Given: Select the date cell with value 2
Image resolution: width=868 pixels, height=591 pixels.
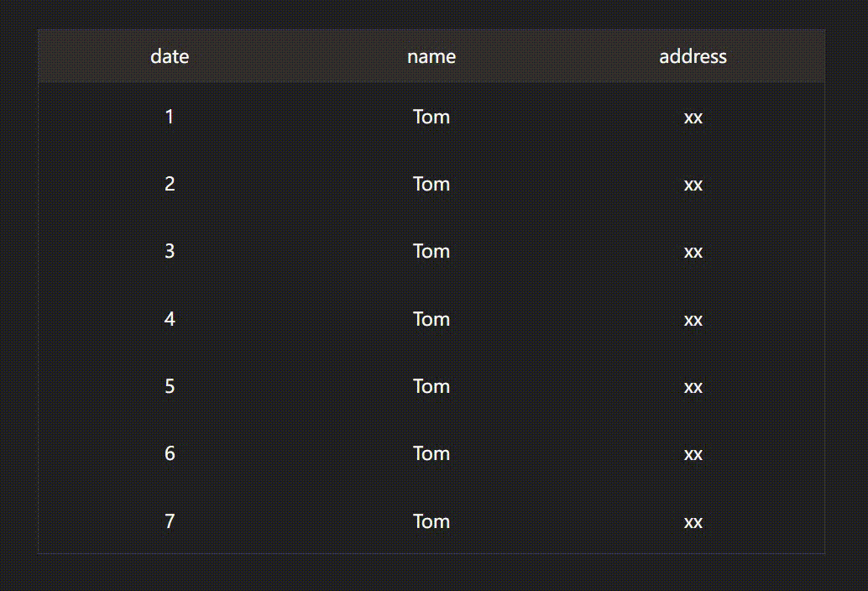Looking at the screenshot, I should point(170,184).
